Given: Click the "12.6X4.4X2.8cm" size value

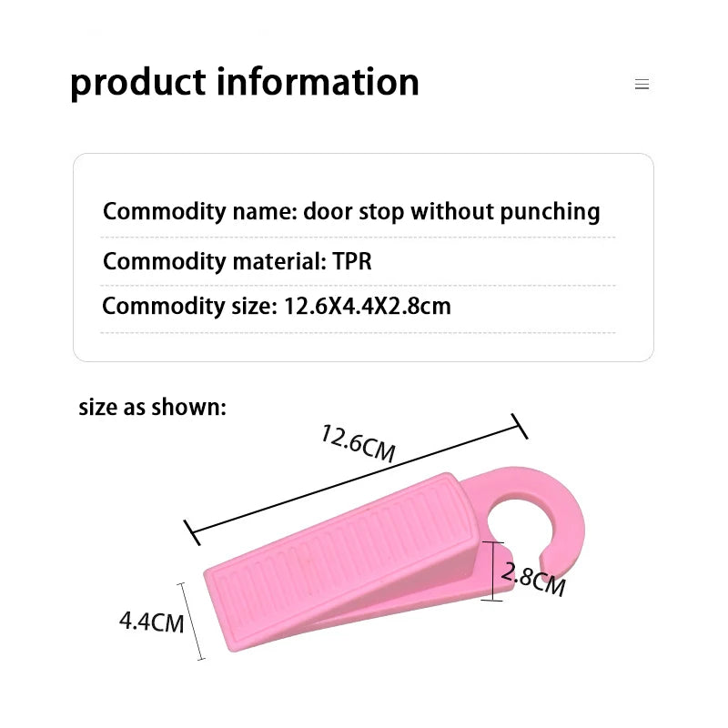Looking at the screenshot, I should tap(368, 306).
